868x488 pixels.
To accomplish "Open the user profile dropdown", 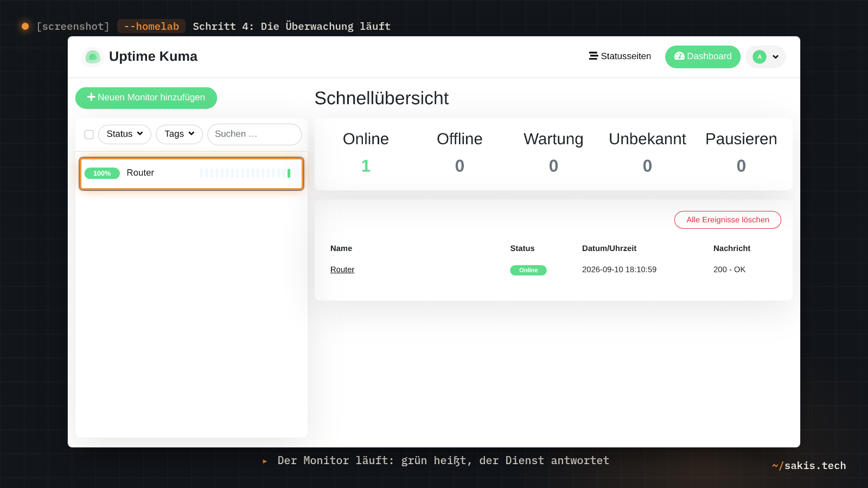I will coord(765,57).
